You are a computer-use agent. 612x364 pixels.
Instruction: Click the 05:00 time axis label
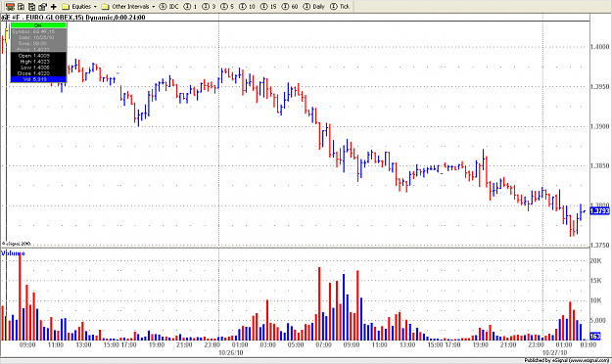(296, 344)
